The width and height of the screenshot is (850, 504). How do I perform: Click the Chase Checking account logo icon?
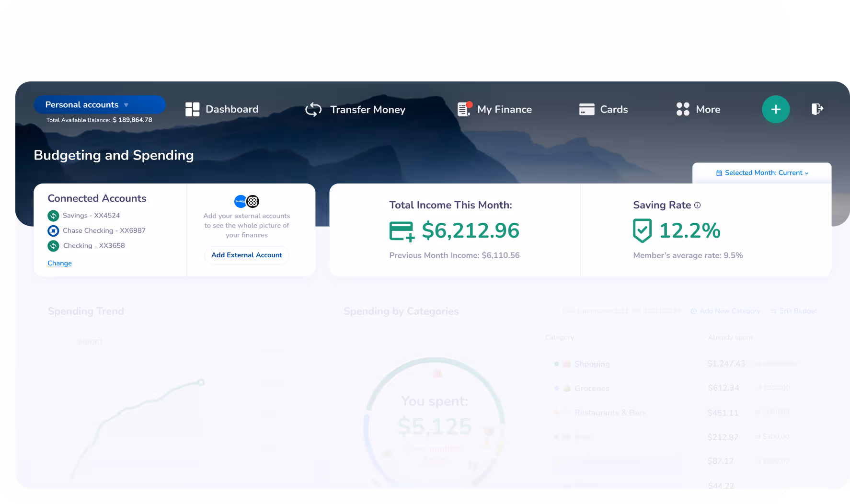pos(53,231)
